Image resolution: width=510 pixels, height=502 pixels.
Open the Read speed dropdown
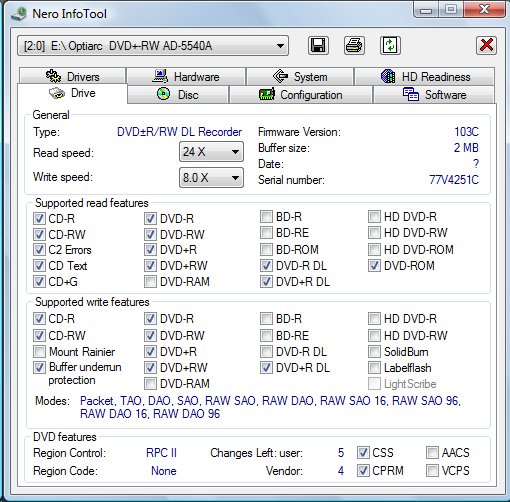211,152
